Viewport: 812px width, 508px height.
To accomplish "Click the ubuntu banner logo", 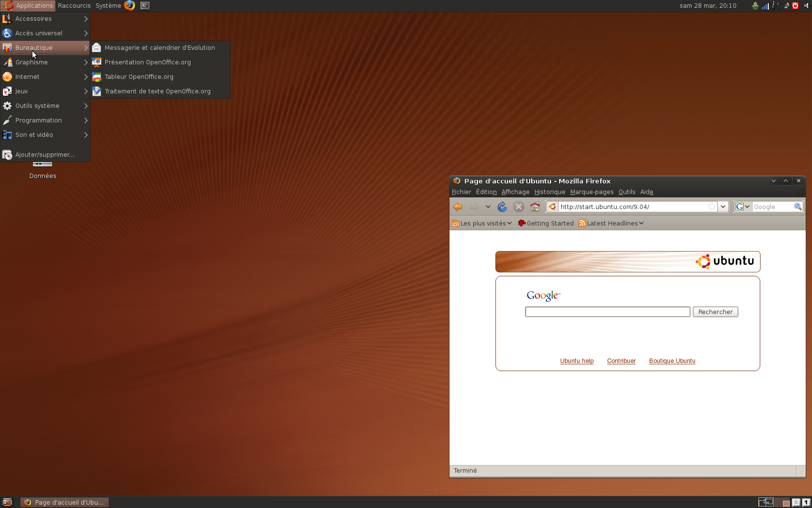I will pyautogui.click(x=725, y=261).
